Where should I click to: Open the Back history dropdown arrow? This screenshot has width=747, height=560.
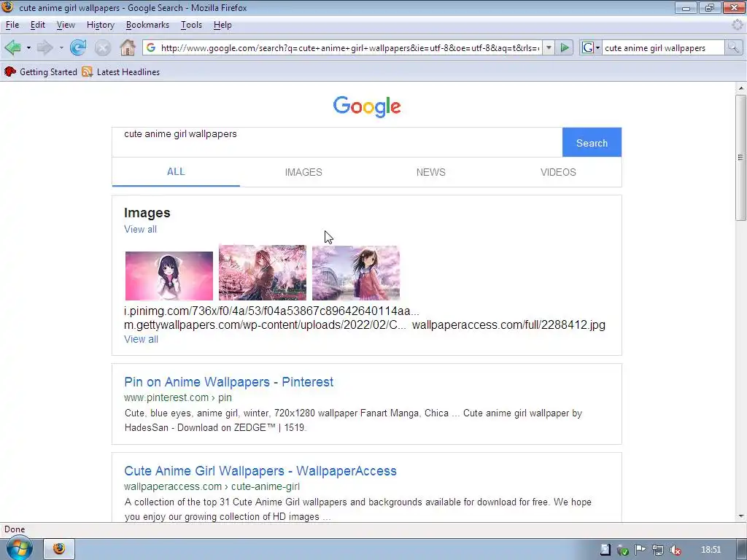click(x=28, y=47)
